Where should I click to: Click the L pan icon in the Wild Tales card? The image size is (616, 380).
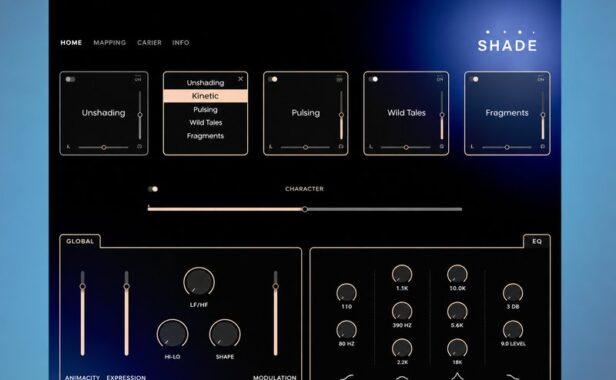[x=371, y=147]
